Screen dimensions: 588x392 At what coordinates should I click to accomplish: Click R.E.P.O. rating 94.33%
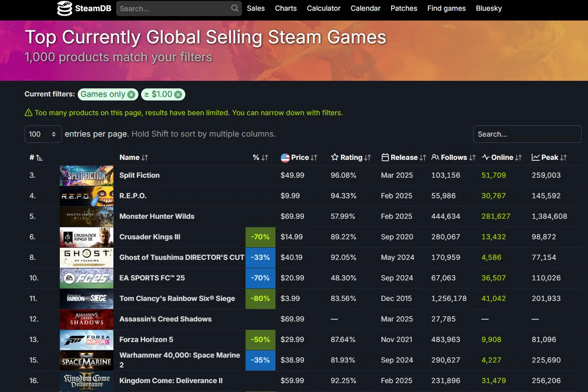(343, 196)
